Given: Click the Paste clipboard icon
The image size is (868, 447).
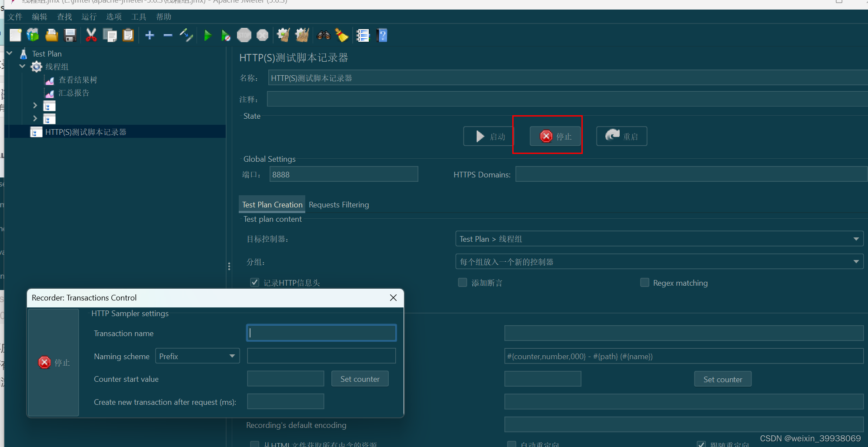Looking at the screenshot, I should tap(128, 35).
